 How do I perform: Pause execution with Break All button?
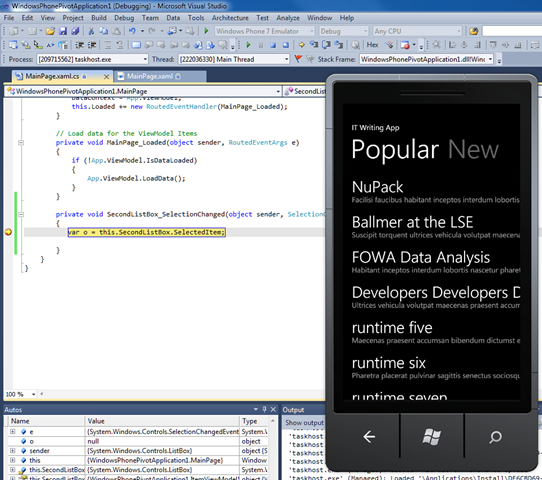pyautogui.click(x=261, y=45)
